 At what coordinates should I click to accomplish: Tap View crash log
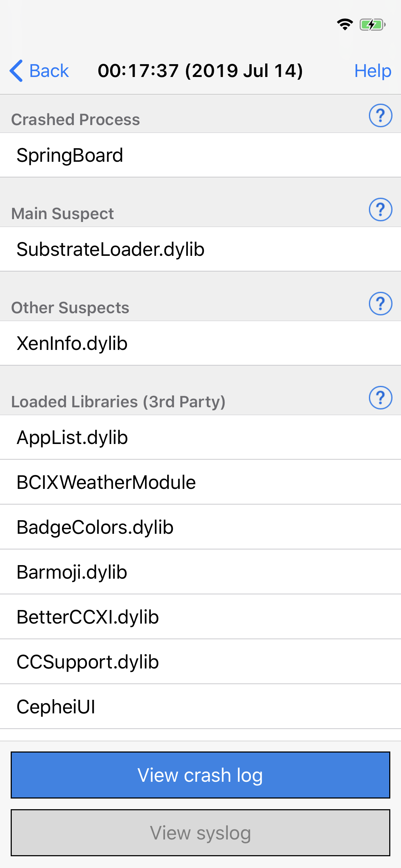point(200,775)
